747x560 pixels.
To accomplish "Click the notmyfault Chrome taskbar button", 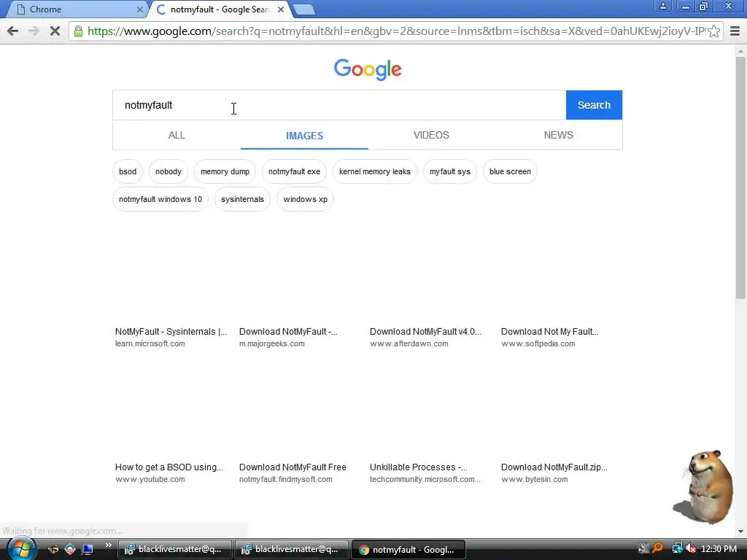I will [408, 550].
